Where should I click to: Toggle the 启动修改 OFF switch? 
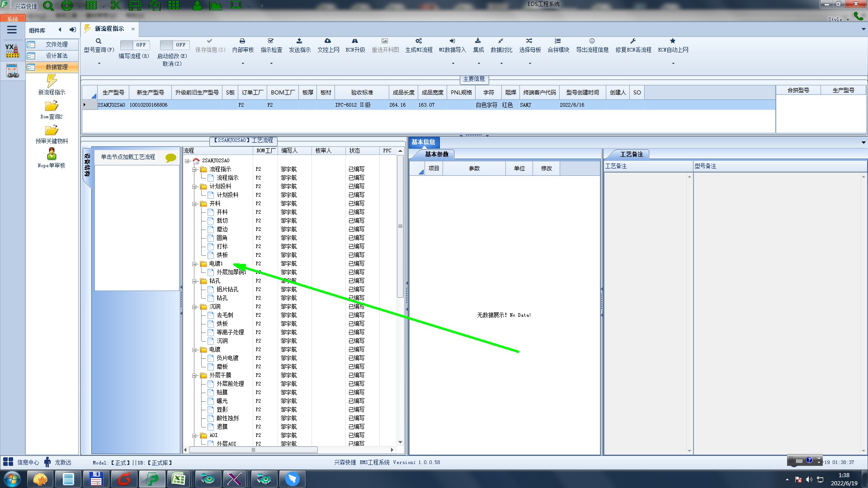click(x=174, y=45)
